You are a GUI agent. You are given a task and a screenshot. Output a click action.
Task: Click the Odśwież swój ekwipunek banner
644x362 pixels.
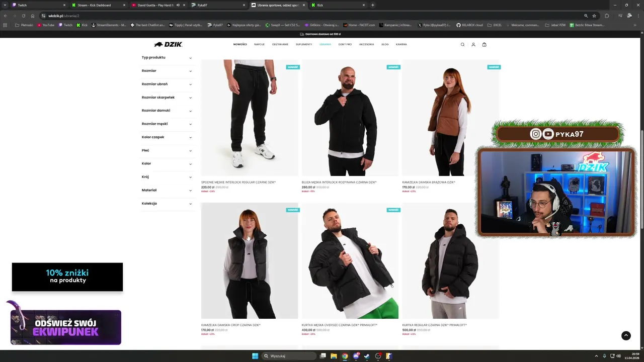pyautogui.click(x=66, y=327)
